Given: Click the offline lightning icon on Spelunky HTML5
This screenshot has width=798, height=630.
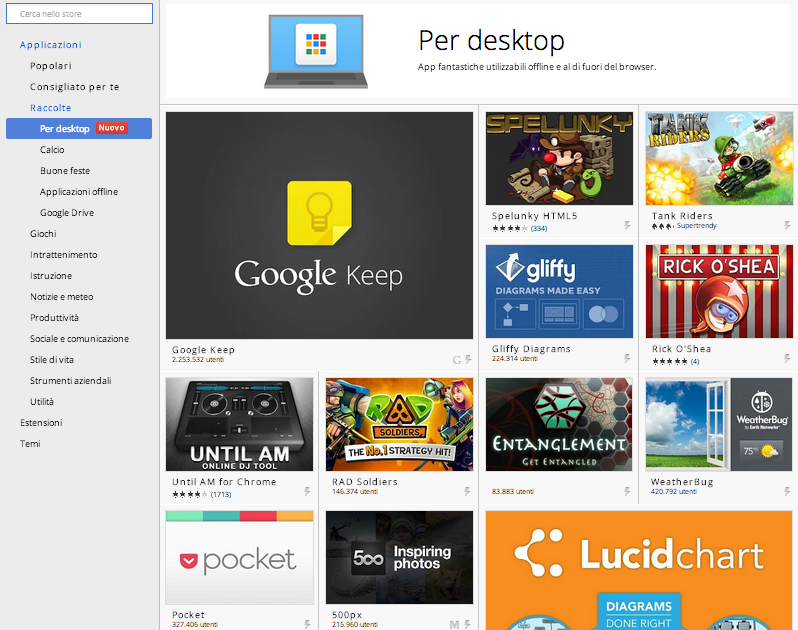Looking at the screenshot, I should pyautogui.click(x=627, y=225).
